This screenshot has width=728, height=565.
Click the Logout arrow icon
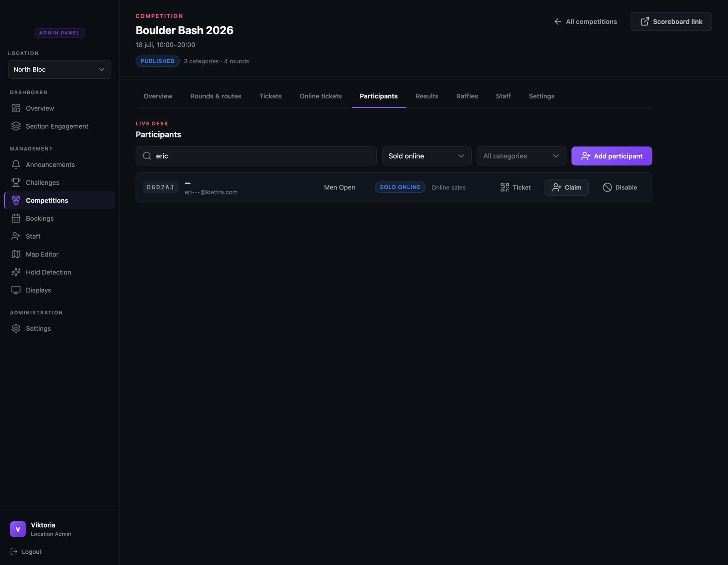pos(14,551)
